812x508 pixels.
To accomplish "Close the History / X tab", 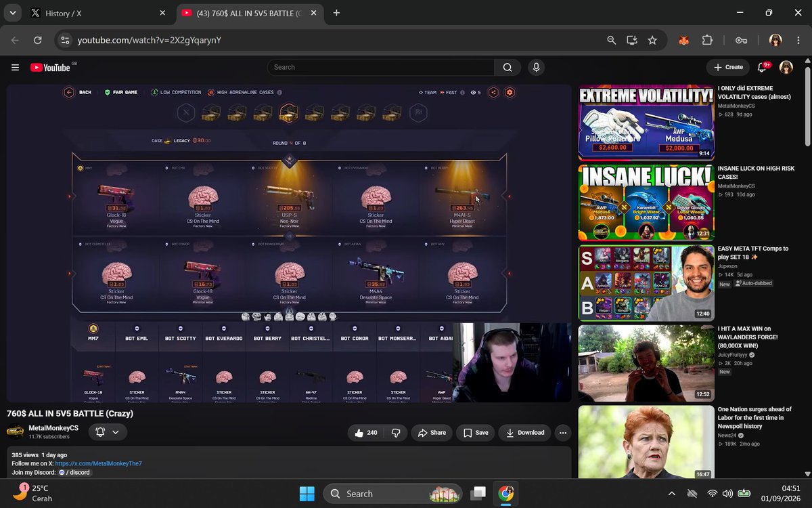I will [x=162, y=13].
